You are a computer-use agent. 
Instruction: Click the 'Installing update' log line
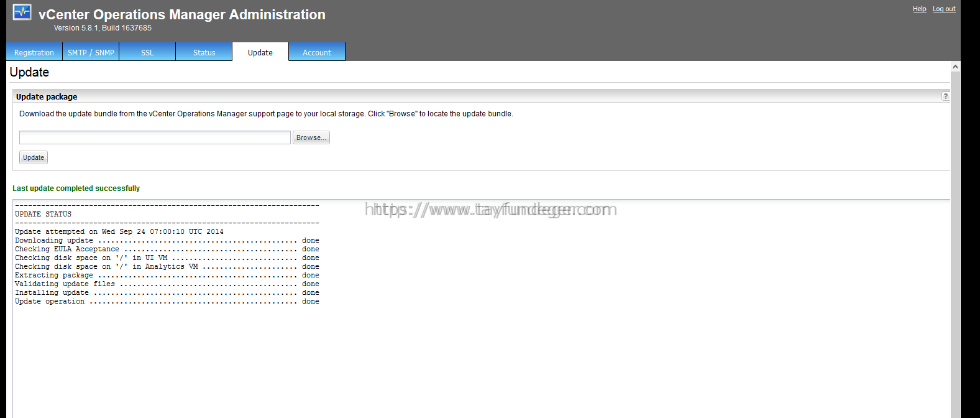(167, 292)
